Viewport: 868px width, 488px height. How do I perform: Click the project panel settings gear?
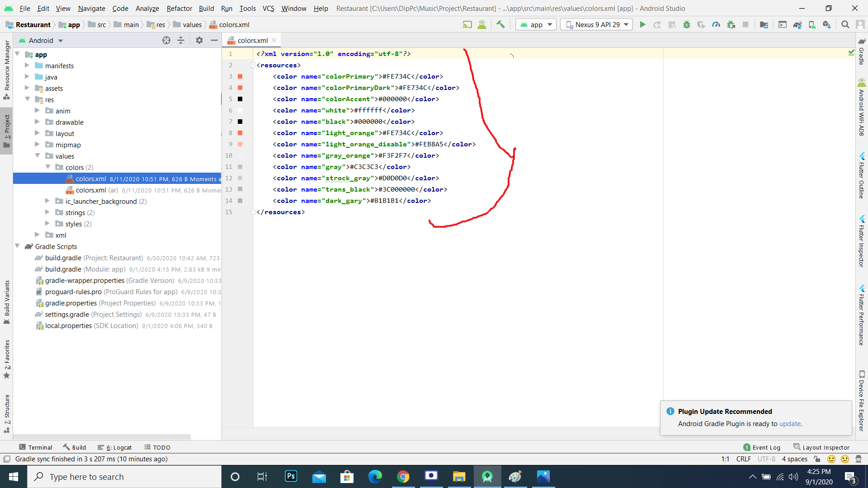pos(199,40)
